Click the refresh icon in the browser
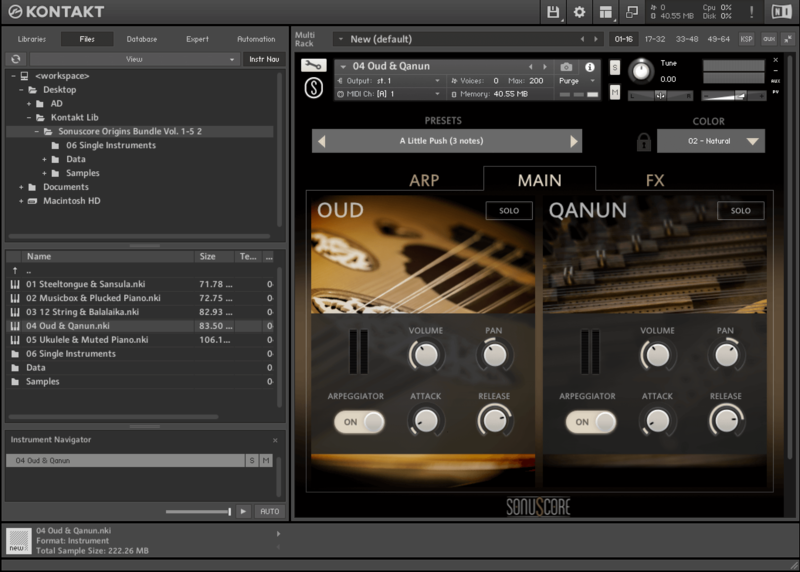Viewport: 800px width, 572px height. point(16,59)
